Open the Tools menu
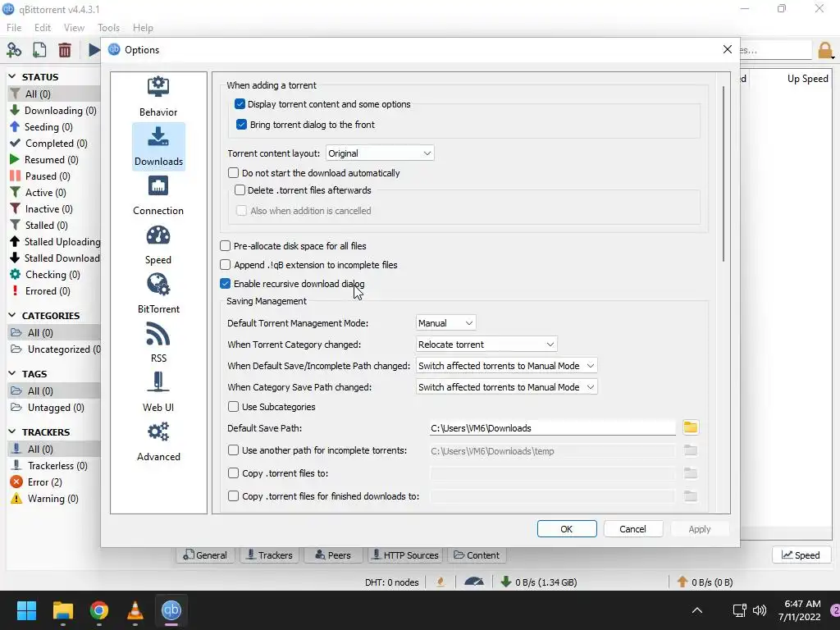 [108, 27]
